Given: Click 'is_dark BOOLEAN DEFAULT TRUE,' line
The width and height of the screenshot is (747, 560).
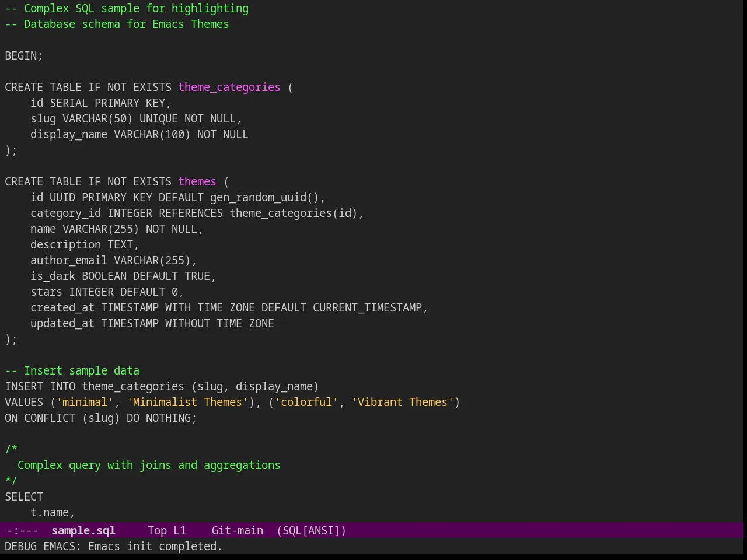Looking at the screenshot, I should click(x=123, y=276).
